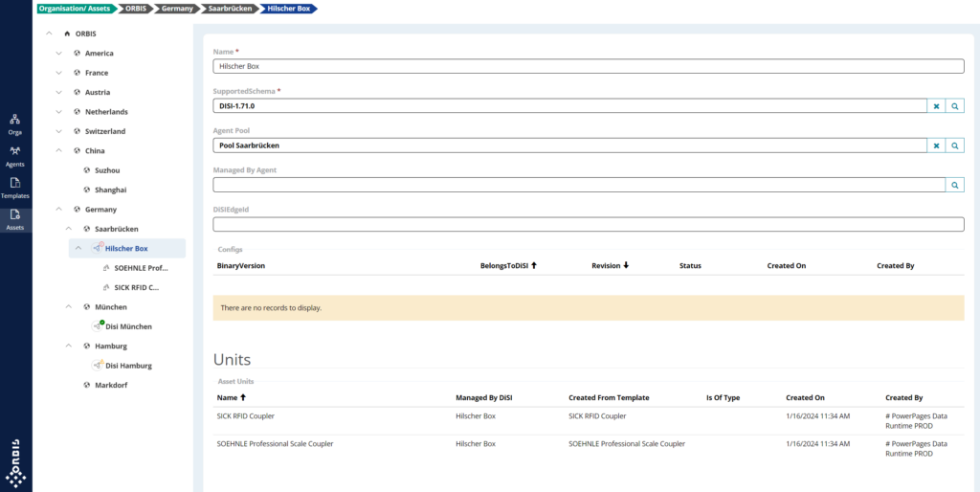Clear the SupportedSchema value with the X icon
Image resolution: width=980 pixels, height=492 pixels.
(936, 106)
